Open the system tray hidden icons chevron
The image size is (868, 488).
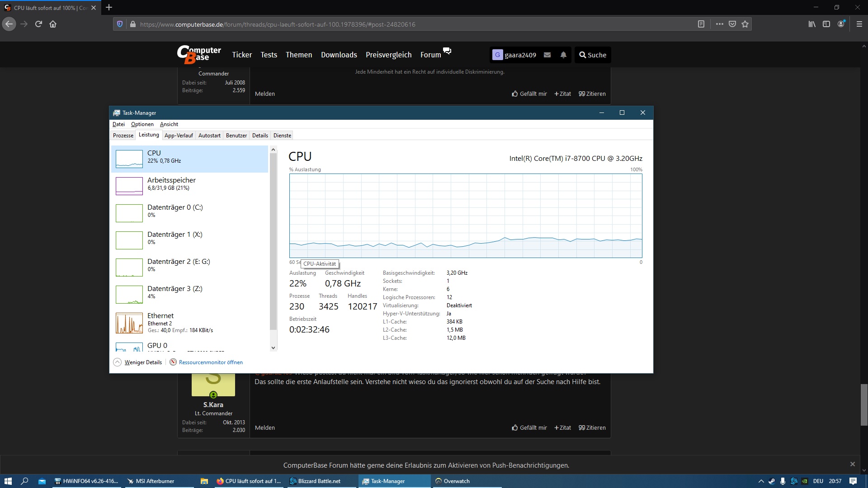click(x=761, y=481)
